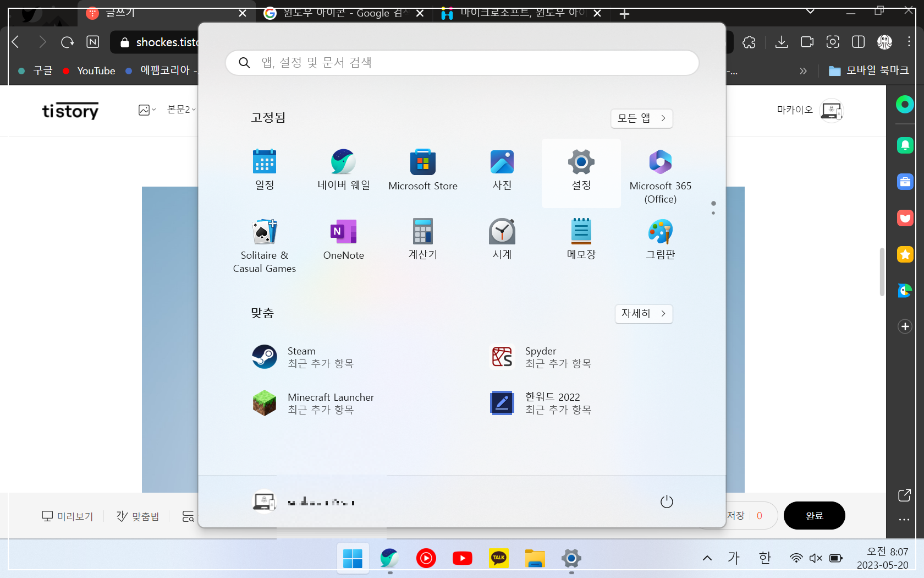The height and width of the screenshot is (578, 924).
Task: Open date and time 오전 8:07 clock
Action: coord(883,558)
